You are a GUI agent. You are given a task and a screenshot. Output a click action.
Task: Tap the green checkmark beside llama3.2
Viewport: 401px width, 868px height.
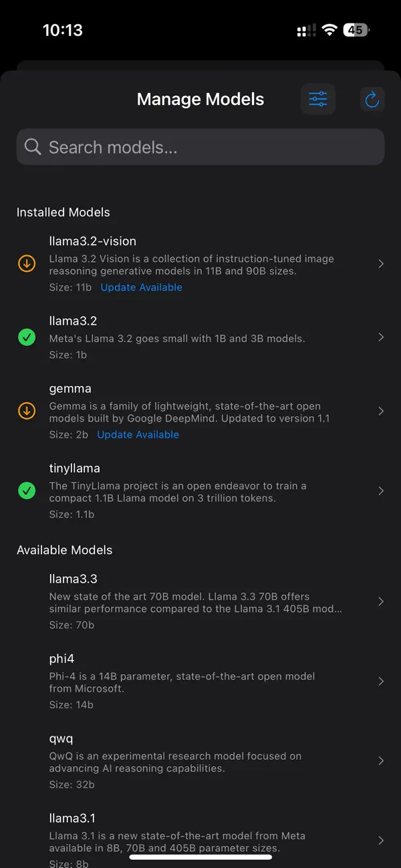[x=26, y=337]
